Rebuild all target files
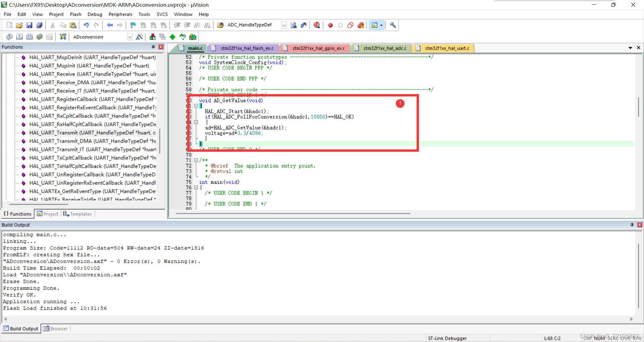644x342 pixels. [30, 37]
